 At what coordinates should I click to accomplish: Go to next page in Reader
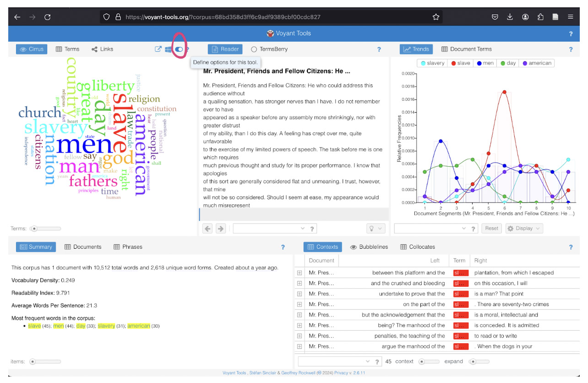pyautogui.click(x=221, y=229)
